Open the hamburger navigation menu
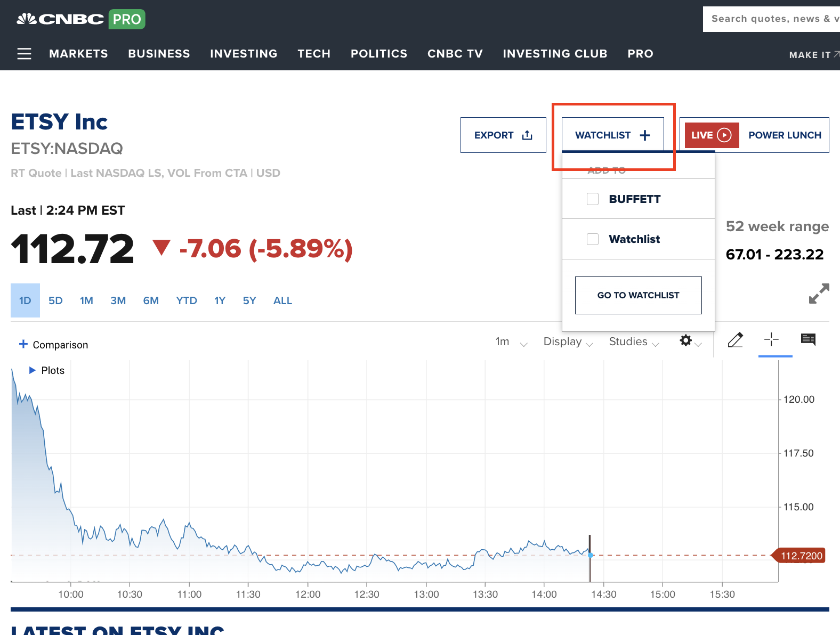Screen dimensions: 840x635 (x=24, y=54)
